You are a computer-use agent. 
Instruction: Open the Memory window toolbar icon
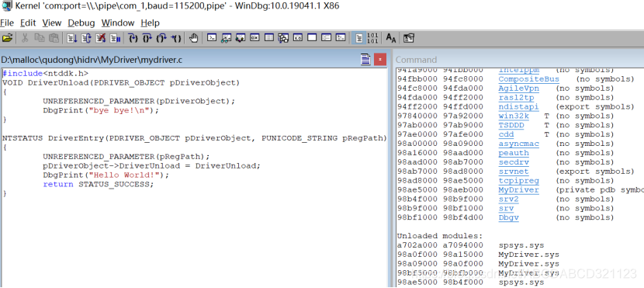tap(269, 38)
